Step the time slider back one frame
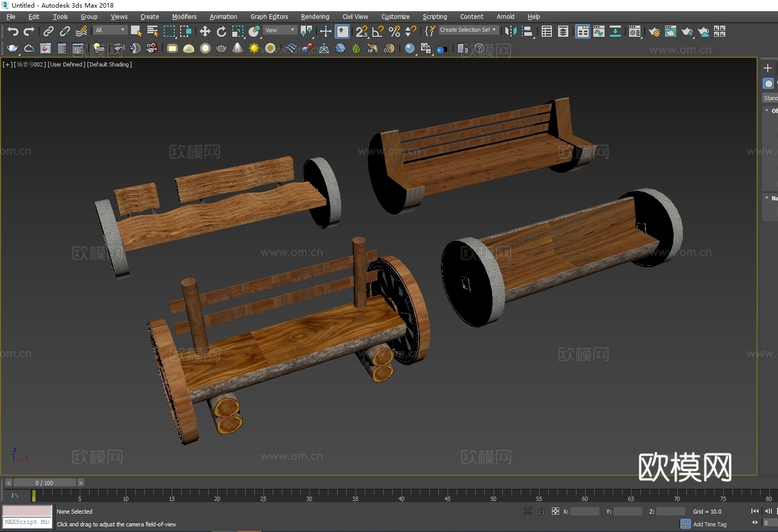 (x=8, y=483)
